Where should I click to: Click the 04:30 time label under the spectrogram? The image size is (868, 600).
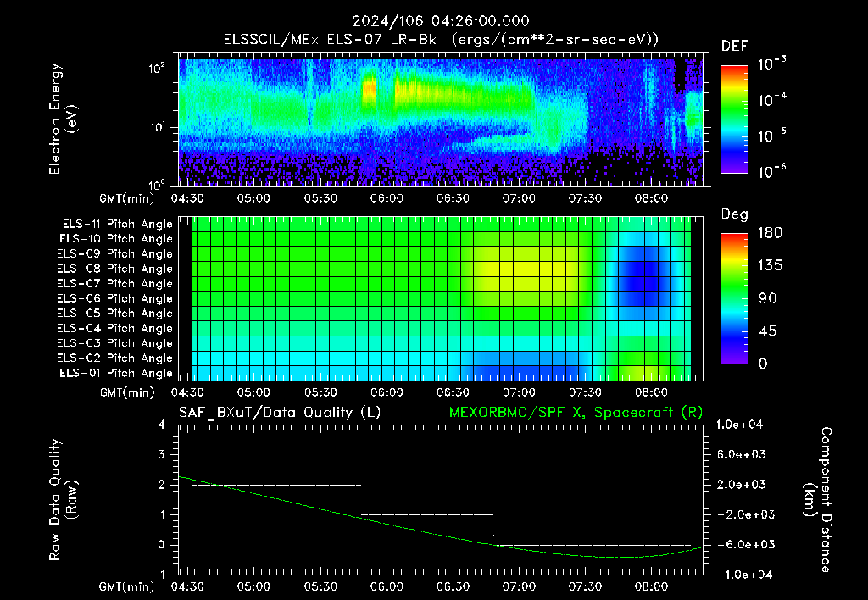pos(187,198)
